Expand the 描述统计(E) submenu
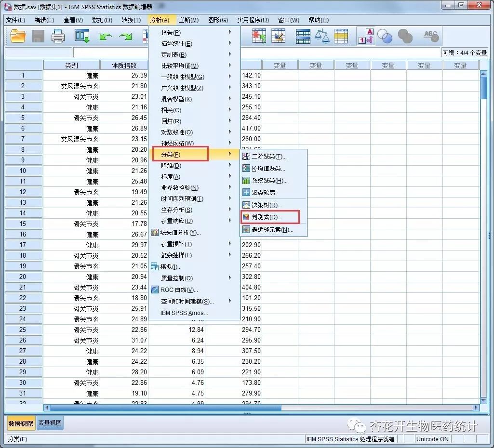Viewport: 494px width, 448px height. tap(194, 43)
